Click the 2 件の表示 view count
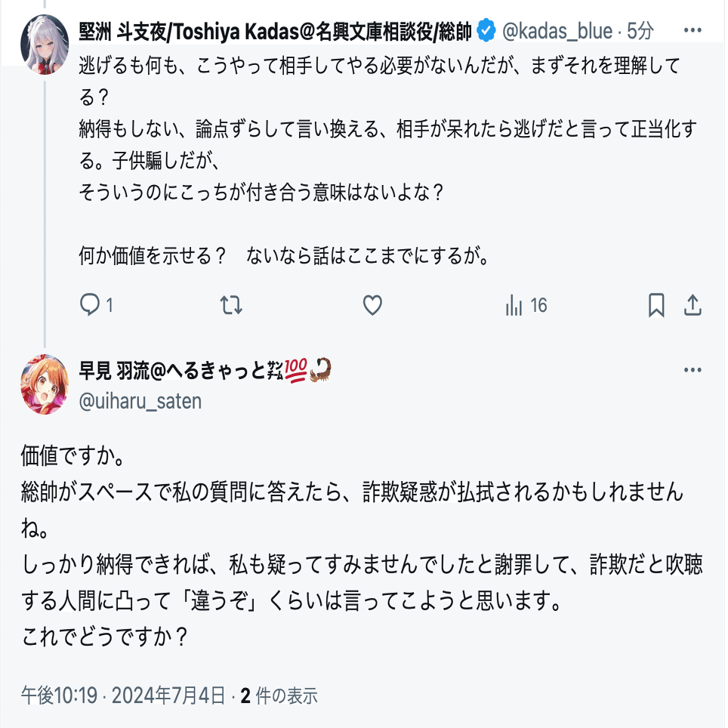The image size is (728, 728). click(x=279, y=695)
